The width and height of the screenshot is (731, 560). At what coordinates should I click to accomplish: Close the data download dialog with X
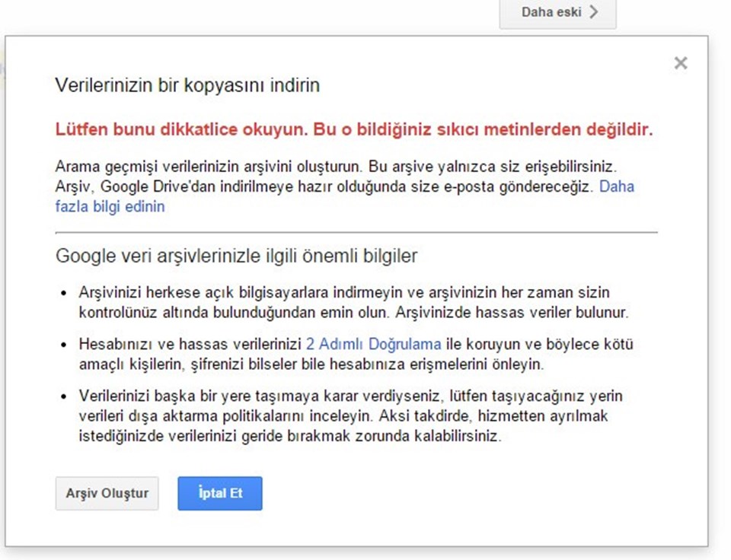[x=681, y=63]
